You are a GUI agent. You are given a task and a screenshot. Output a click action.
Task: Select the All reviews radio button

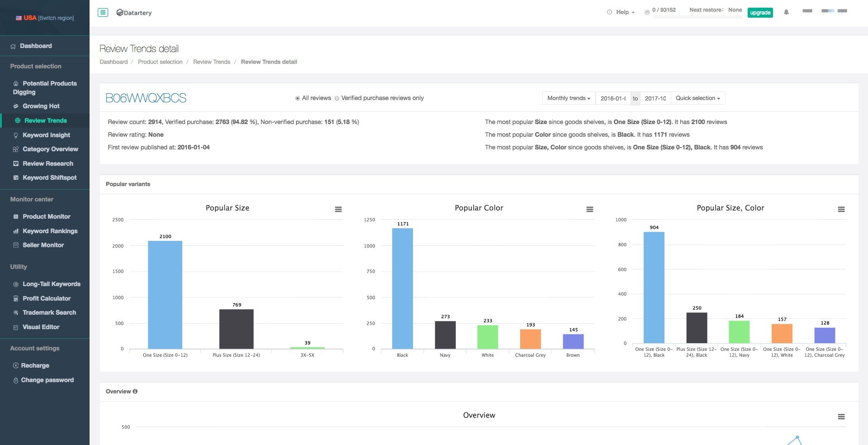pos(298,98)
